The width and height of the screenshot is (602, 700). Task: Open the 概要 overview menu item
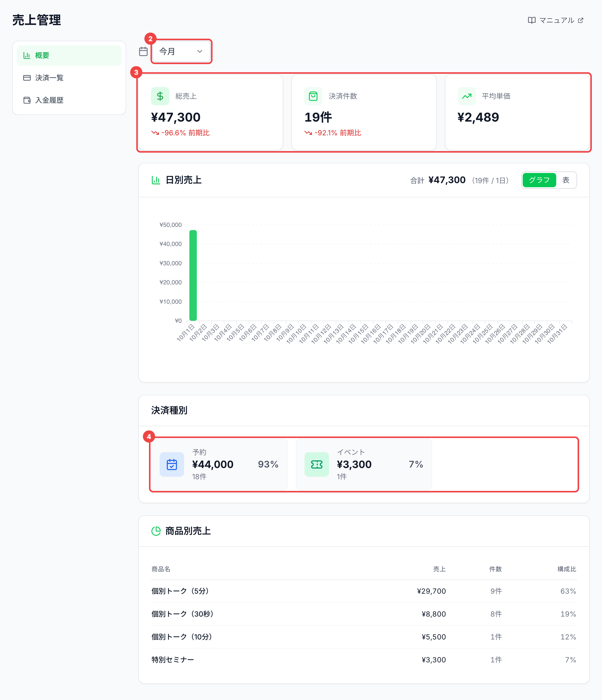pyautogui.click(x=69, y=55)
